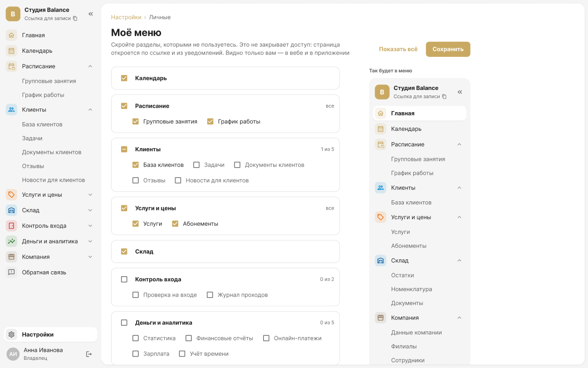Expand Услуги и цены in the main sidebar

tap(90, 195)
